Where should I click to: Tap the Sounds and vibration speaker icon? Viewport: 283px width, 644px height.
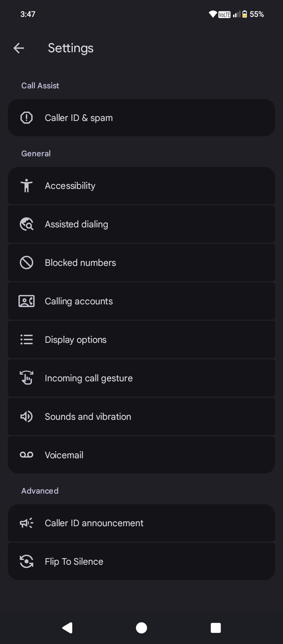pyautogui.click(x=26, y=417)
